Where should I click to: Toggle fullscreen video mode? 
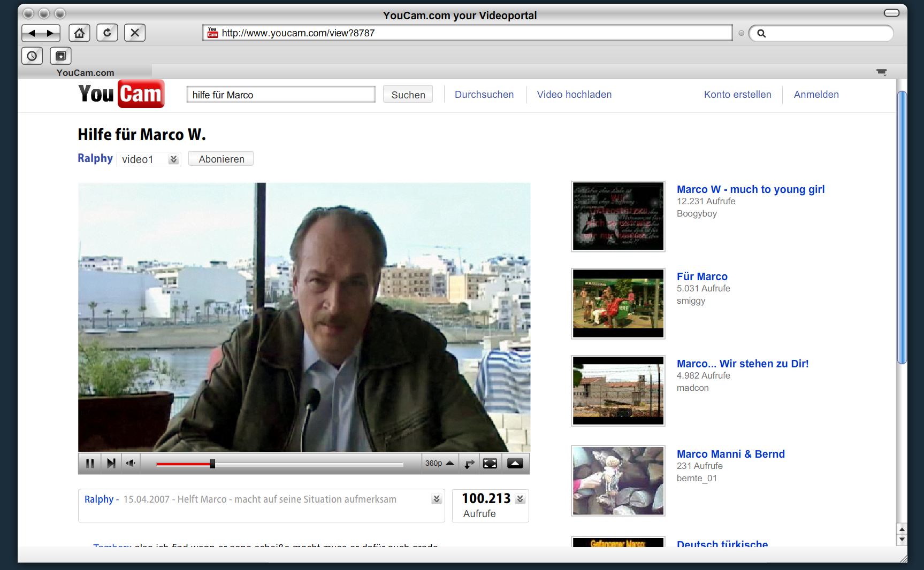click(490, 464)
